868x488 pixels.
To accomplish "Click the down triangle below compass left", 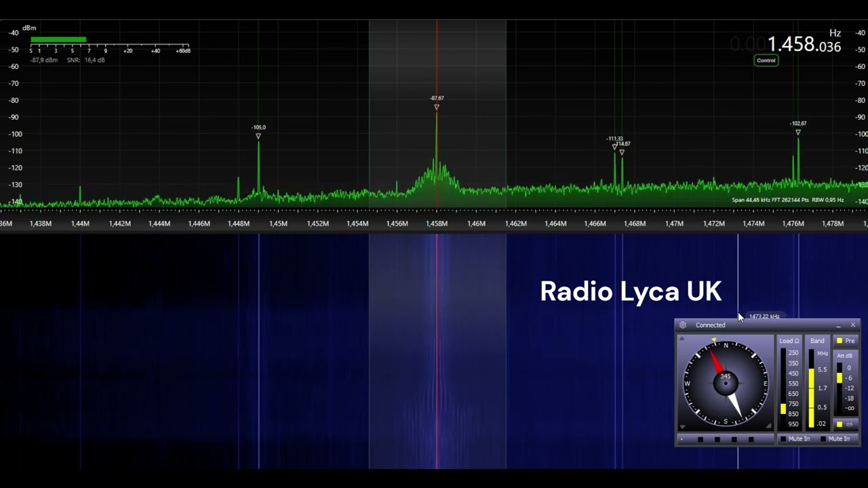I will (x=683, y=427).
